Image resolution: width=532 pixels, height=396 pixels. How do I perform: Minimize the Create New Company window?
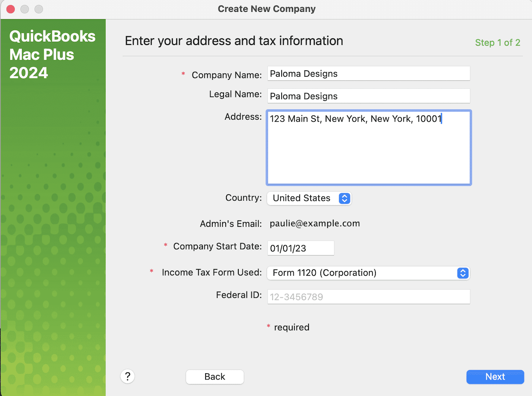click(x=25, y=9)
